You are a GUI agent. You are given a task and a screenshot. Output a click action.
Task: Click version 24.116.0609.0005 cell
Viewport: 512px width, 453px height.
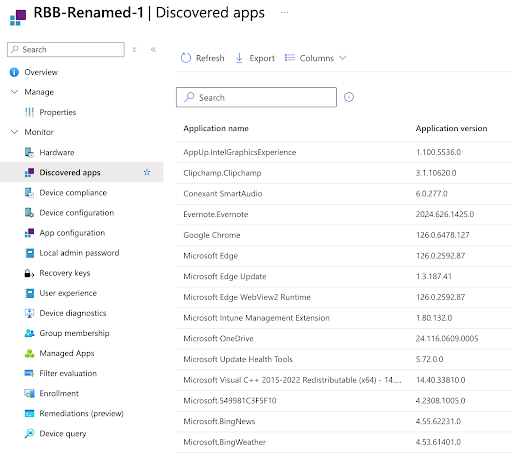click(x=447, y=338)
